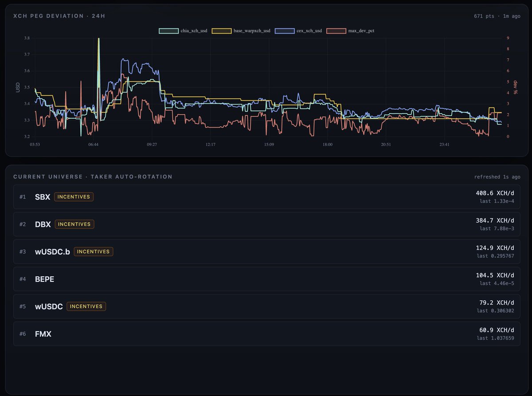Toggle the max_dev_pct legend series
This screenshot has height=396, width=532.
point(350,31)
